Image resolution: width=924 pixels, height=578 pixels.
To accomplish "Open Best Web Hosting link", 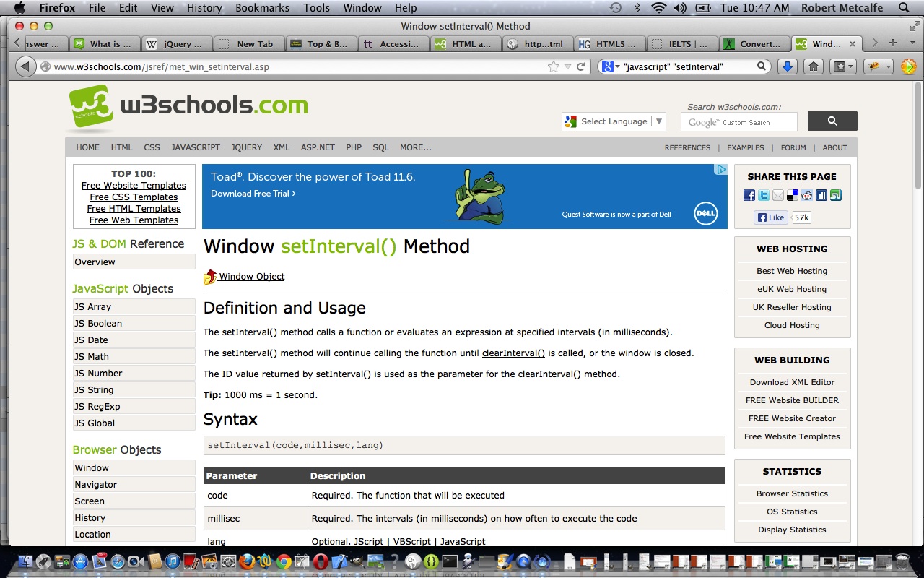I will (x=792, y=271).
